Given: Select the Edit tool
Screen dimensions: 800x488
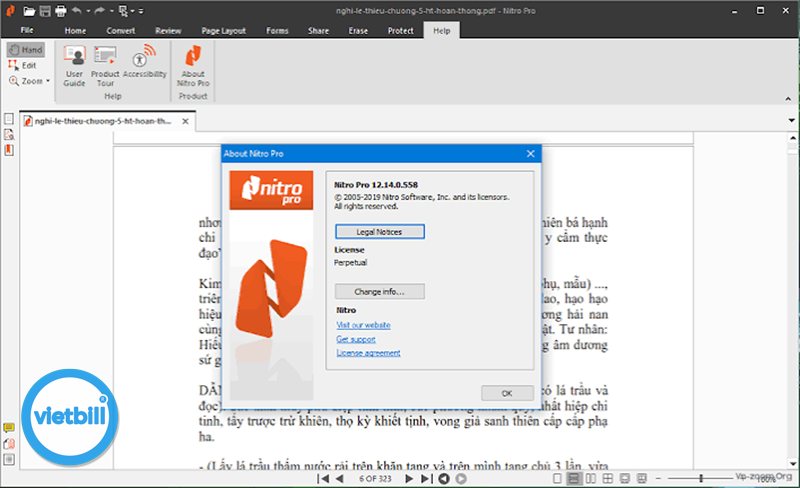Looking at the screenshot, I should click(x=22, y=65).
